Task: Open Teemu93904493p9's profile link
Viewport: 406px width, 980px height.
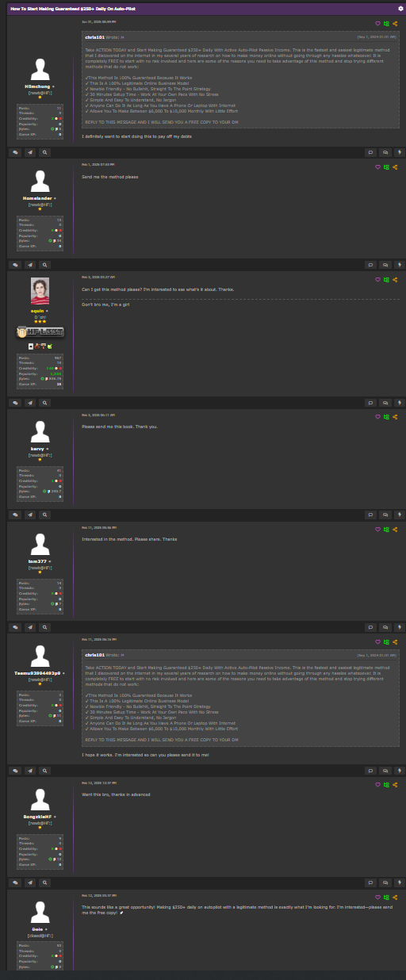Action: [x=38, y=673]
